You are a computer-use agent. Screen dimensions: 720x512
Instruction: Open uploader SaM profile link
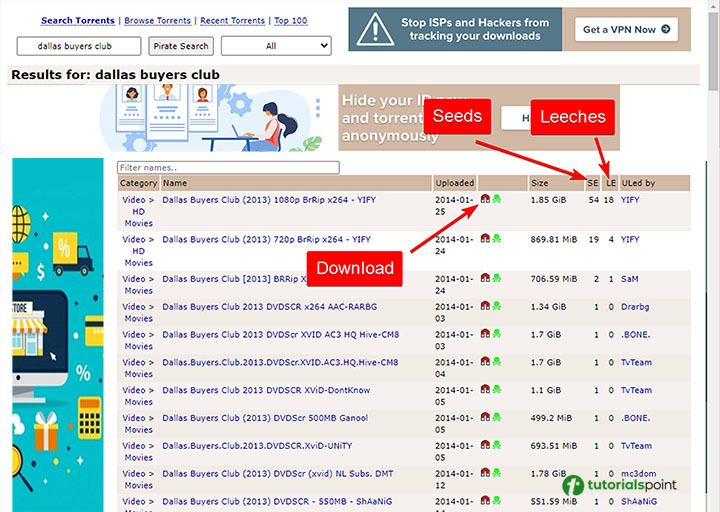630,279
